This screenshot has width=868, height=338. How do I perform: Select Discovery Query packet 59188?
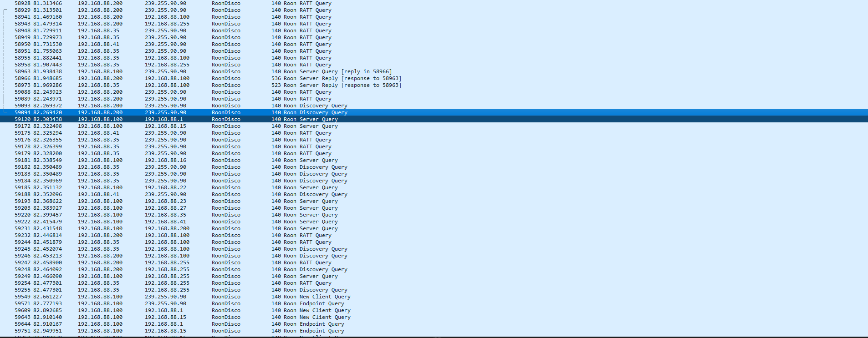pyautogui.click(x=434, y=194)
